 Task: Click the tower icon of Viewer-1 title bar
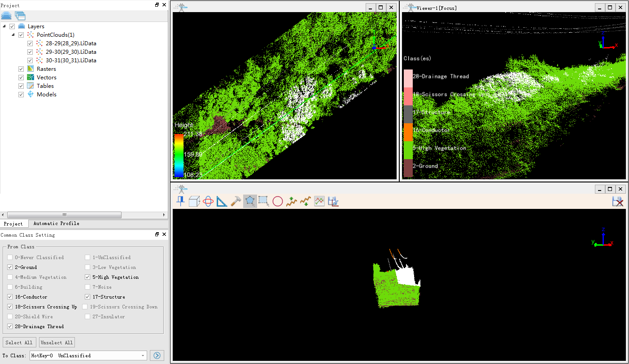pos(409,7)
